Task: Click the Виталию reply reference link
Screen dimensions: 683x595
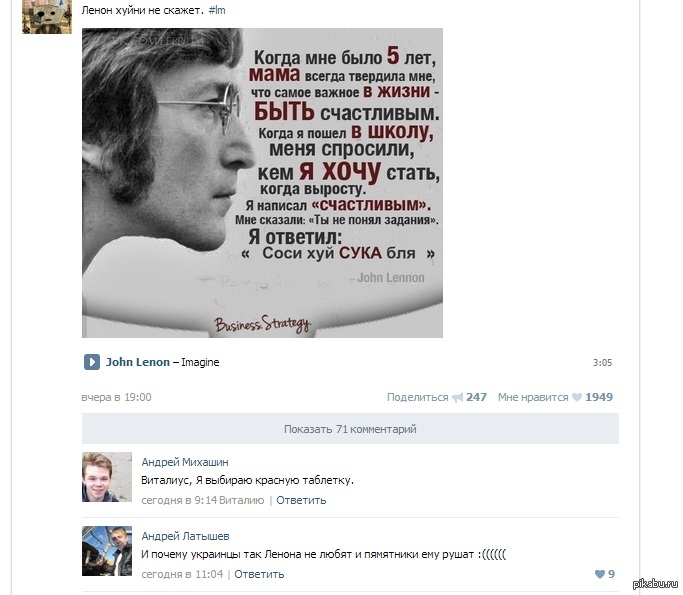Action: (x=241, y=500)
